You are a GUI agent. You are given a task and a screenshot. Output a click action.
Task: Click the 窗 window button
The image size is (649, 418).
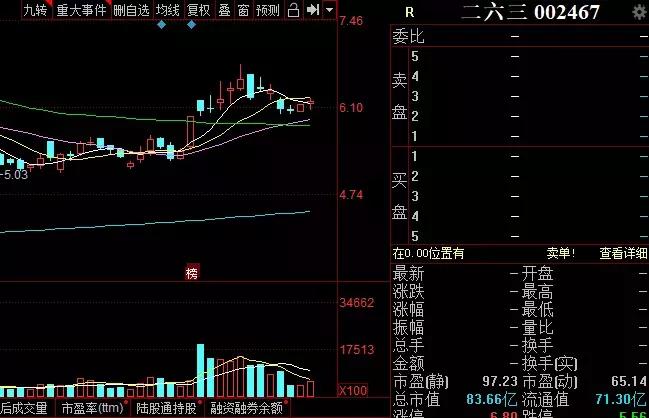click(x=243, y=10)
